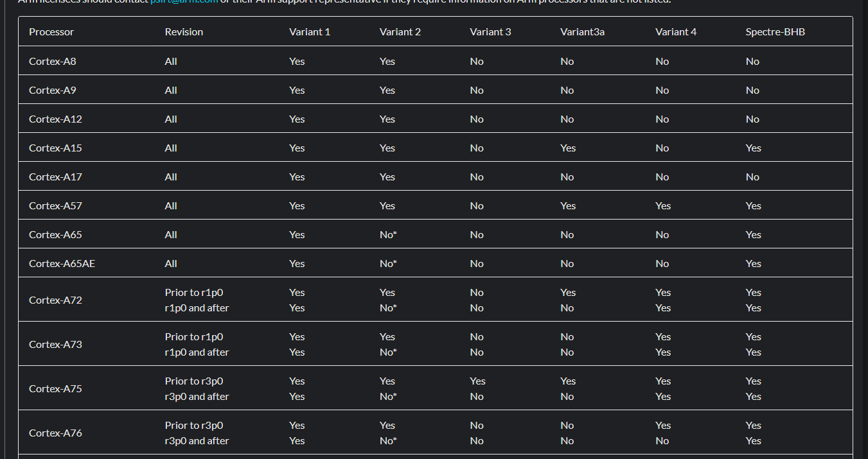The image size is (868, 459).
Task: Click the psirt@arm.com email link
Action: (184, 2)
